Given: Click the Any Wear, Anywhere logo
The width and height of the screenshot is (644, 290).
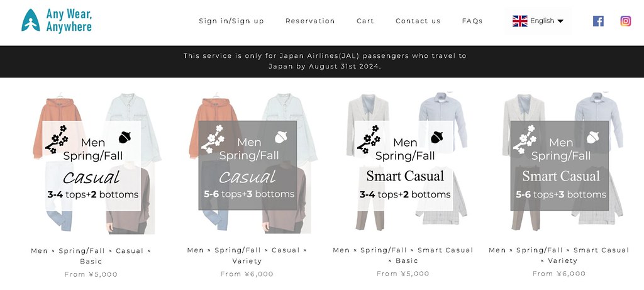Looking at the screenshot, I should tap(57, 21).
